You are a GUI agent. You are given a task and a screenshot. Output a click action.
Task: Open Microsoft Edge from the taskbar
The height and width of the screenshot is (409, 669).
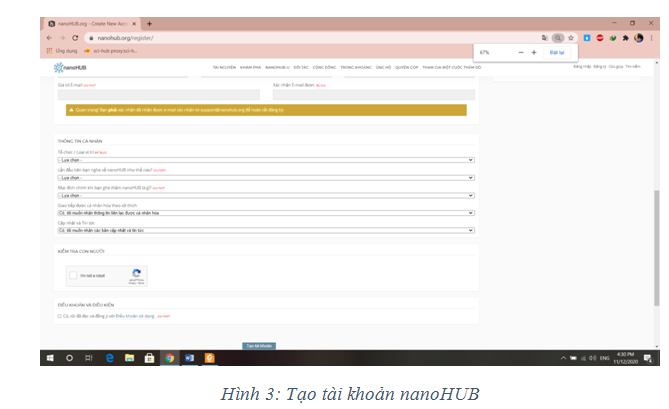point(109,357)
